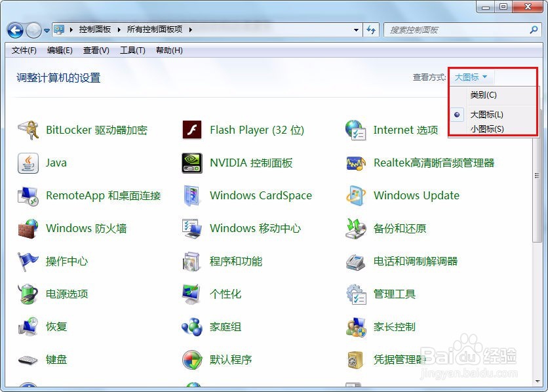The image size is (548, 392).
Task: Open the Windows Update text link
Action: coord(417,195)
